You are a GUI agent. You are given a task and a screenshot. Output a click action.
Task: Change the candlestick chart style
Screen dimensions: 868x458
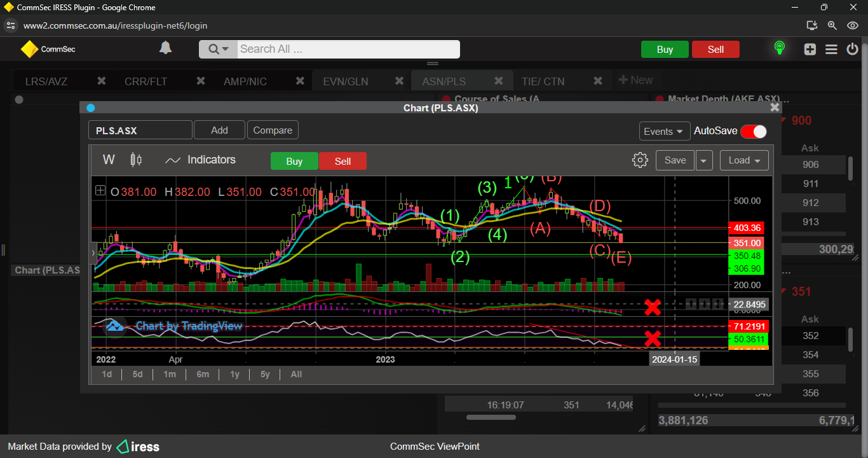(x=135, y=160)
